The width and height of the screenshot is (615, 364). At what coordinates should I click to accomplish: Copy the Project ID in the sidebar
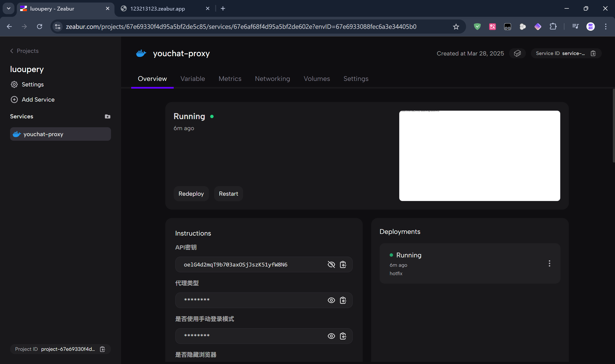coord(103,349)
